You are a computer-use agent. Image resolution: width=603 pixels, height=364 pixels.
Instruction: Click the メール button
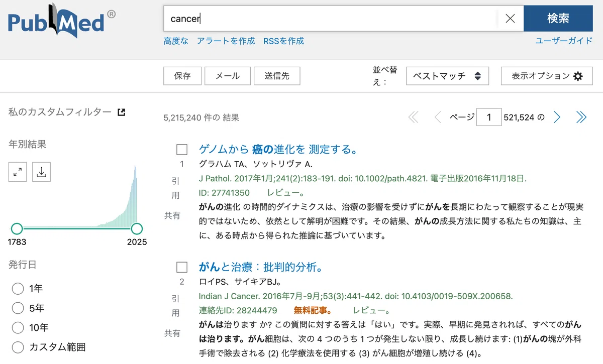[x=227, y=76]
